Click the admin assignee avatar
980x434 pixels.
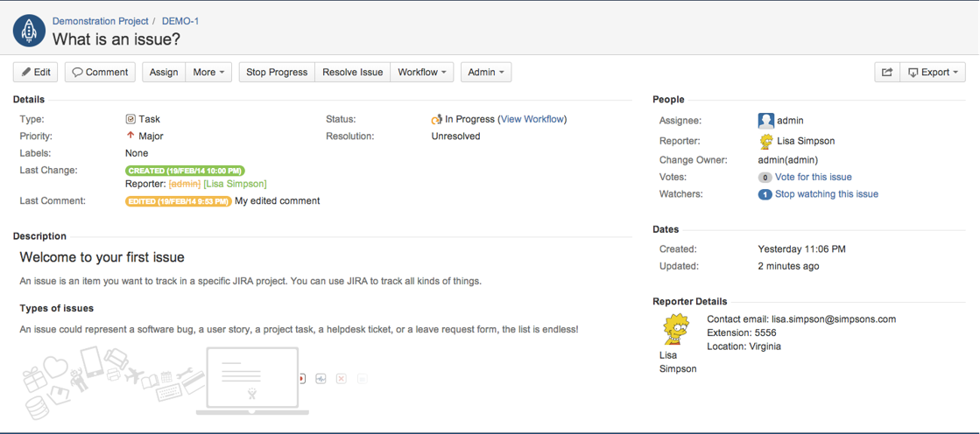click(765, 121)
